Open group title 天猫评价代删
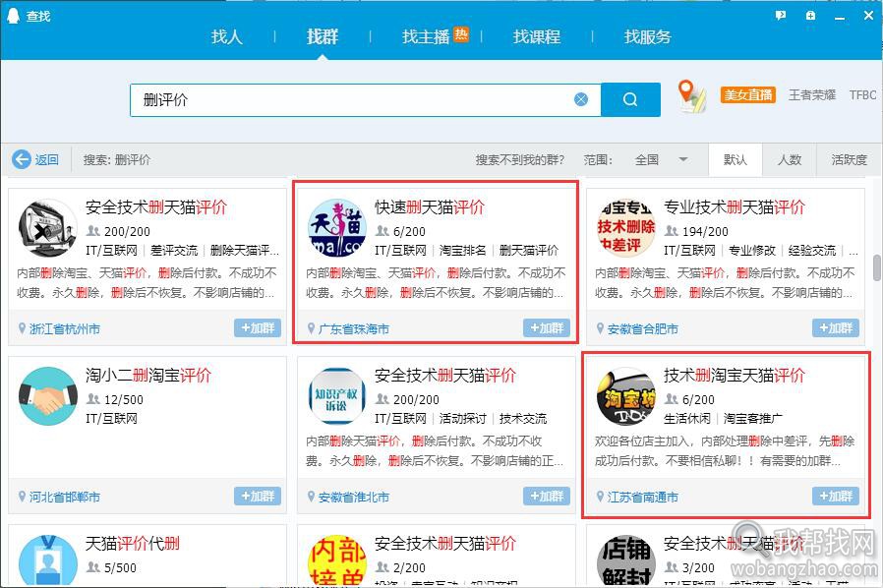 click(133, 544)
